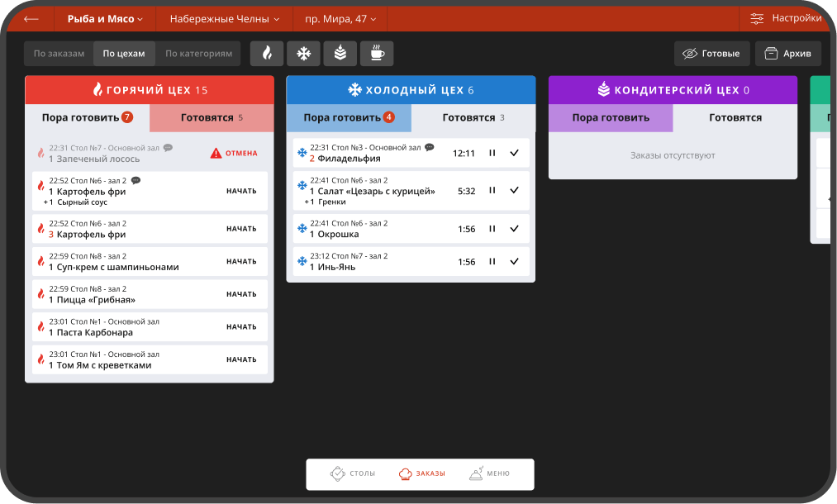The height and width of the screenshot is (504, 837).
Task: Click НАЧАТЬ for Суп-крем с шампиньонами
Action: (241, 262)
